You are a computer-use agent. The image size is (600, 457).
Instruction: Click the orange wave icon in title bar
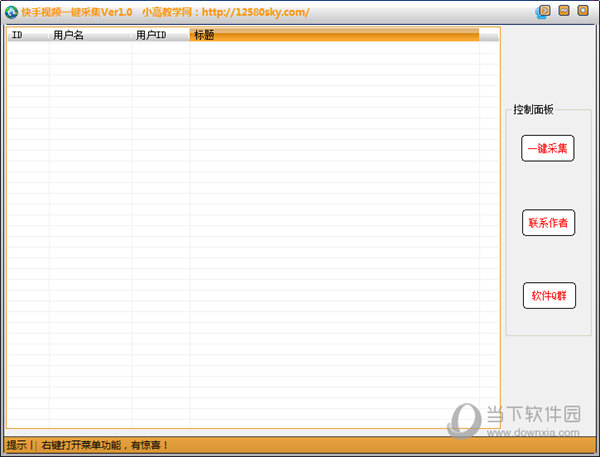coord(564,10)
